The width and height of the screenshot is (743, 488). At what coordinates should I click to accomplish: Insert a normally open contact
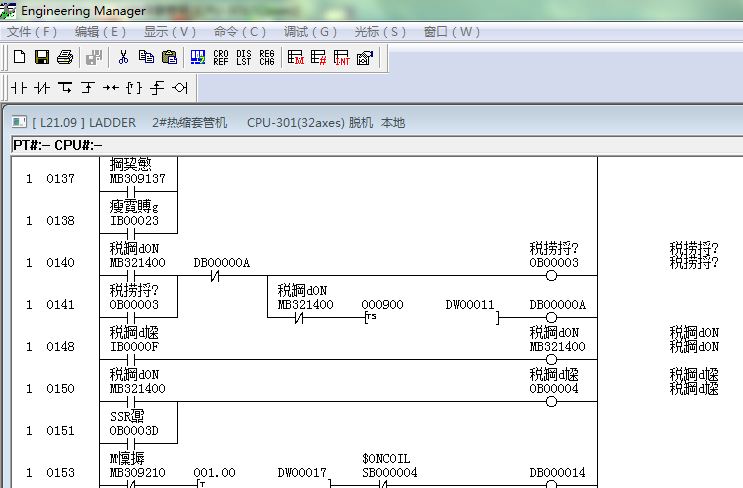pyautogui.click(x=19, y=87)
